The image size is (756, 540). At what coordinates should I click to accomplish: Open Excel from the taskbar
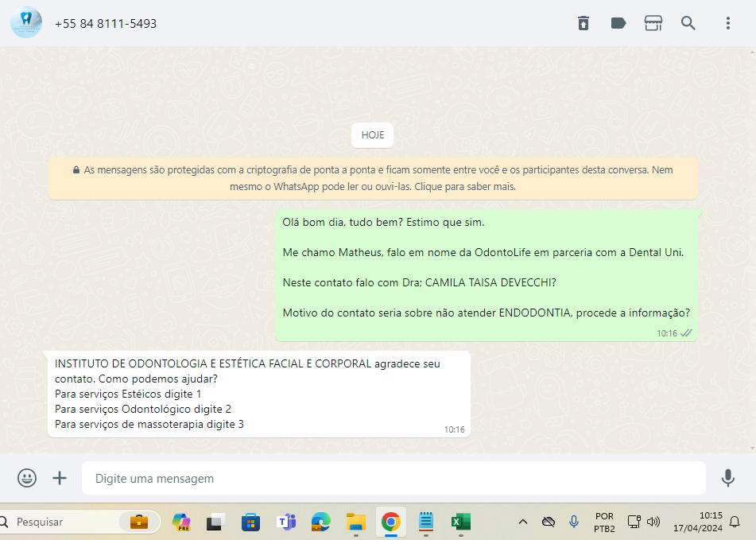(x=461, y=522)
